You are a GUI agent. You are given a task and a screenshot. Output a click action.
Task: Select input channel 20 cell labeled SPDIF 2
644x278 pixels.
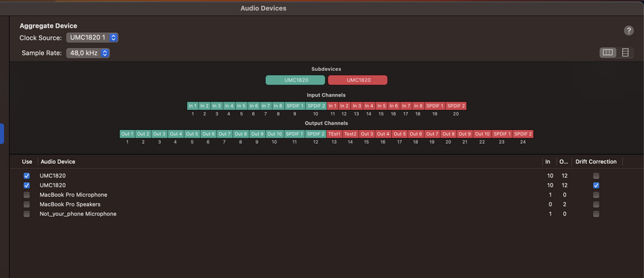456,106
